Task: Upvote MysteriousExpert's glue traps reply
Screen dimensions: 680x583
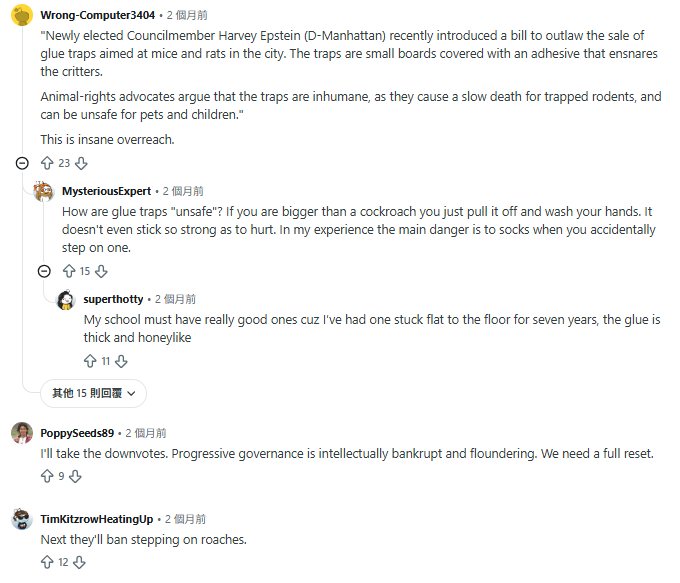Action: click(x=69, y=272)
